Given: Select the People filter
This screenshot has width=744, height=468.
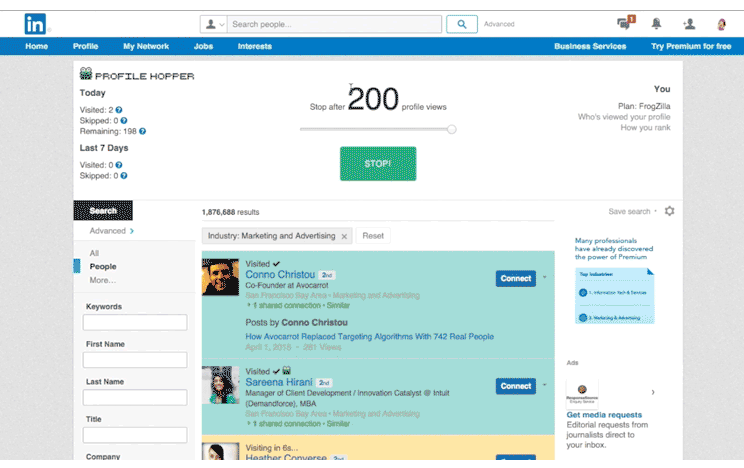Looking at the screenshot, I should [103, 266].
